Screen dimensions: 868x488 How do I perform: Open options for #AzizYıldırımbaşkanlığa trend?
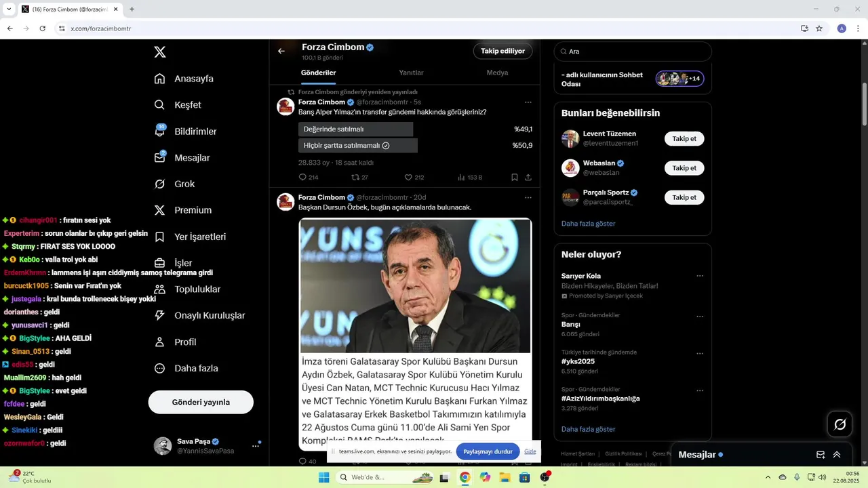(700, 391)
